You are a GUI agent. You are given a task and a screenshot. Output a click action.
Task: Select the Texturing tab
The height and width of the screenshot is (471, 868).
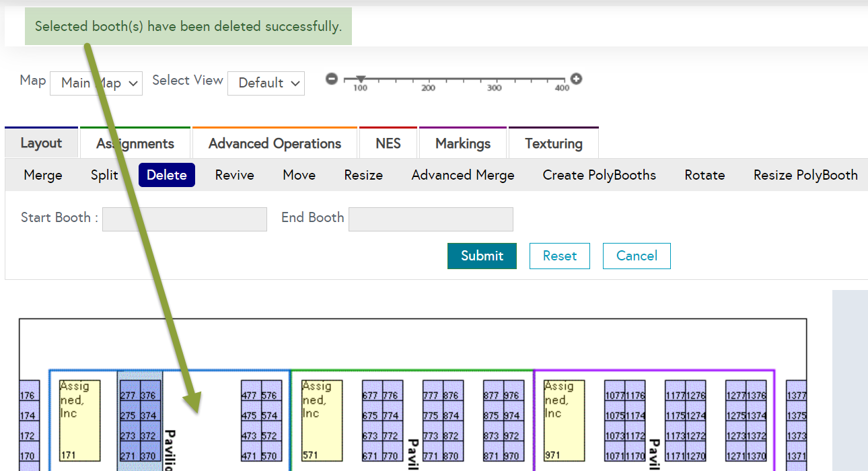[x=554, y=143]
